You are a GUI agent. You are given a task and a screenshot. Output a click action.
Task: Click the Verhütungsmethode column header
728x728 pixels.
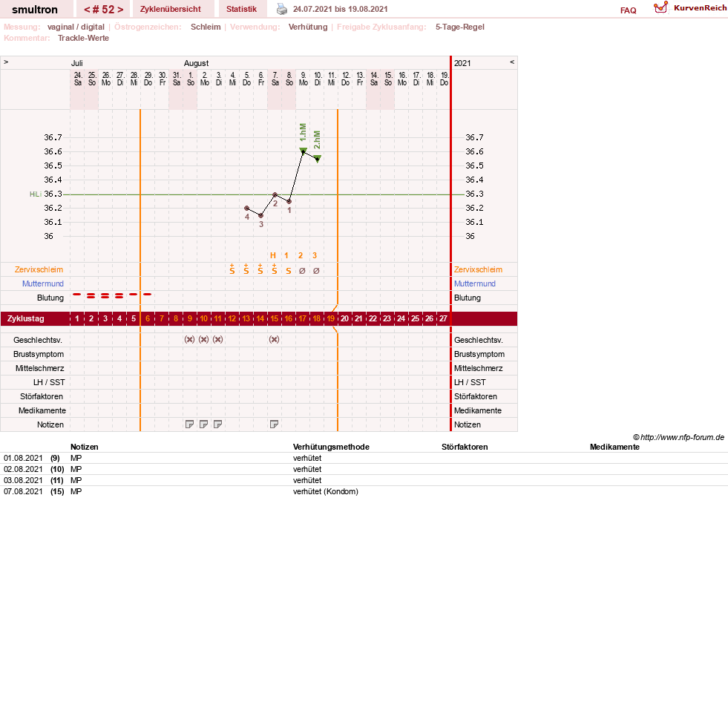pos(331,447)
